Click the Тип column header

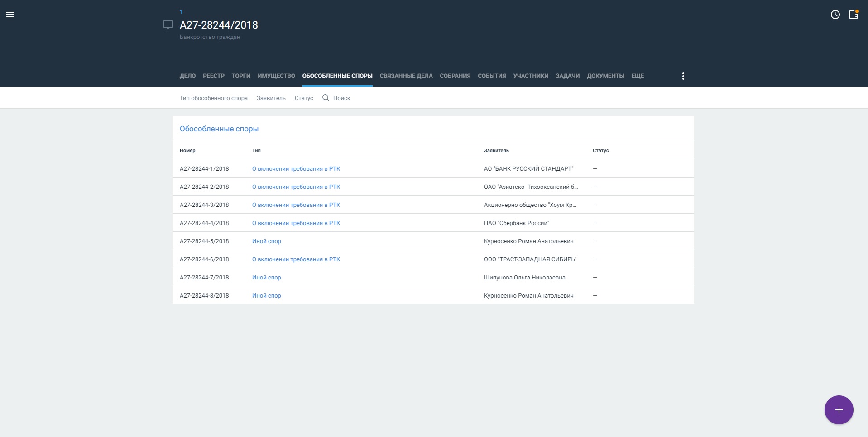pos(256,150)
